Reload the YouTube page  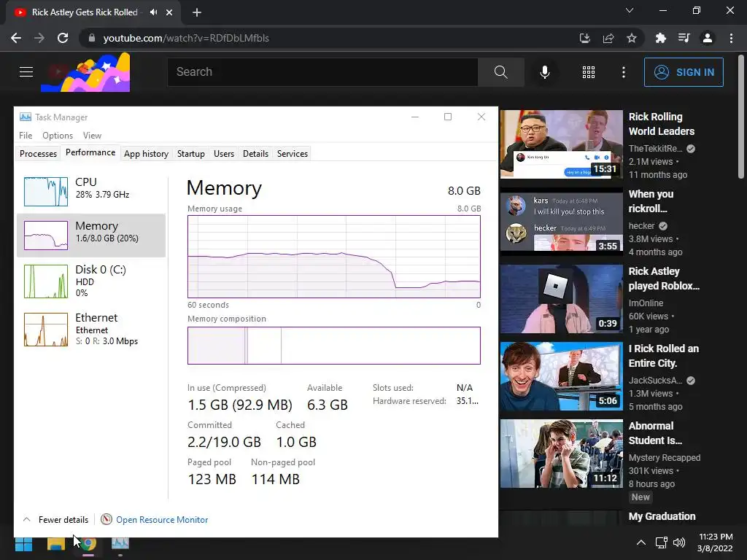(63, 38)
